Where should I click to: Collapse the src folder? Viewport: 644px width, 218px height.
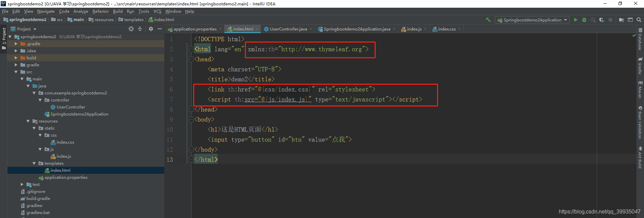16,72
